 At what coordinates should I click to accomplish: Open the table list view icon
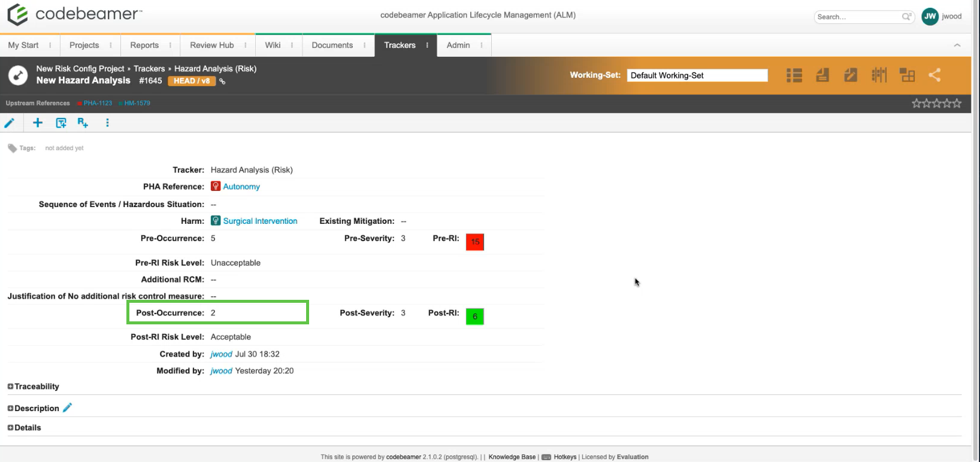click(794, 75)
